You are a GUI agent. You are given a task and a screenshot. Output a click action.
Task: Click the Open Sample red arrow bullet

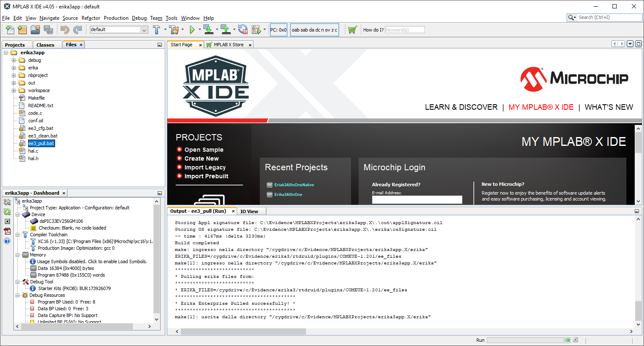pos(179,149)
